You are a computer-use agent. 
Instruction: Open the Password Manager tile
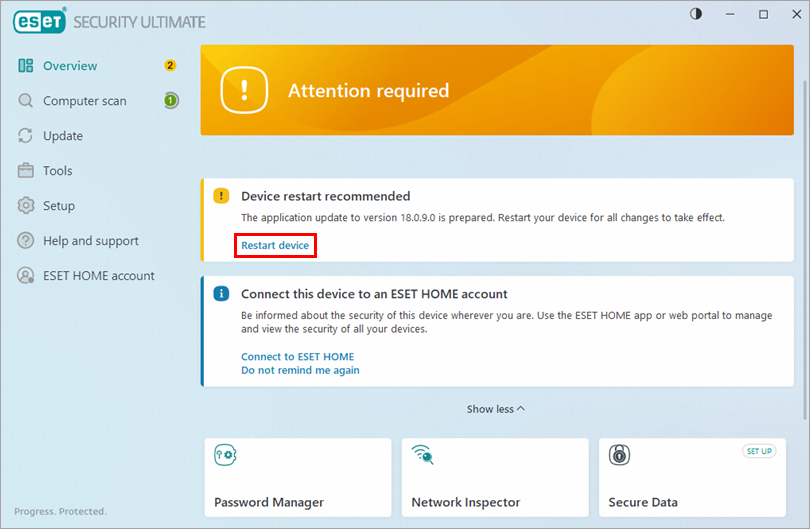[298, 477]
